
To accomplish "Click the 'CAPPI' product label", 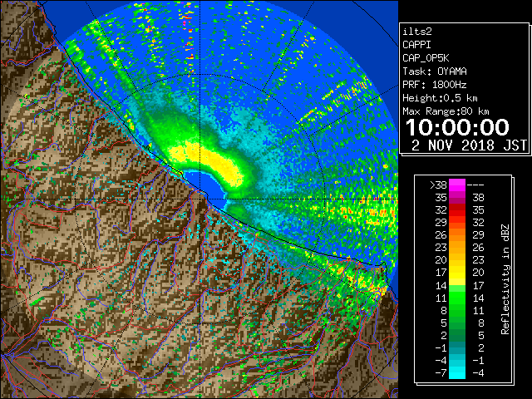I will pos(416,45).
